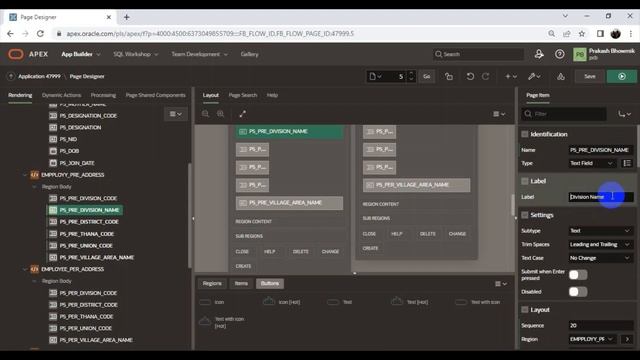Image resolution: width=640 pixels, height=360 pixels.
Task: Open the Help tab in the center pane
Action: click(272, 95)
